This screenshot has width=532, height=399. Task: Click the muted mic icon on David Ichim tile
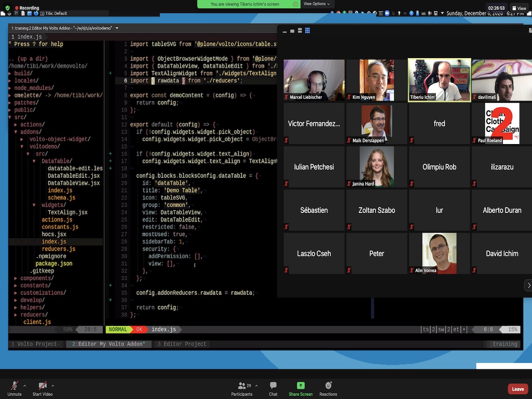coord(474,270)
